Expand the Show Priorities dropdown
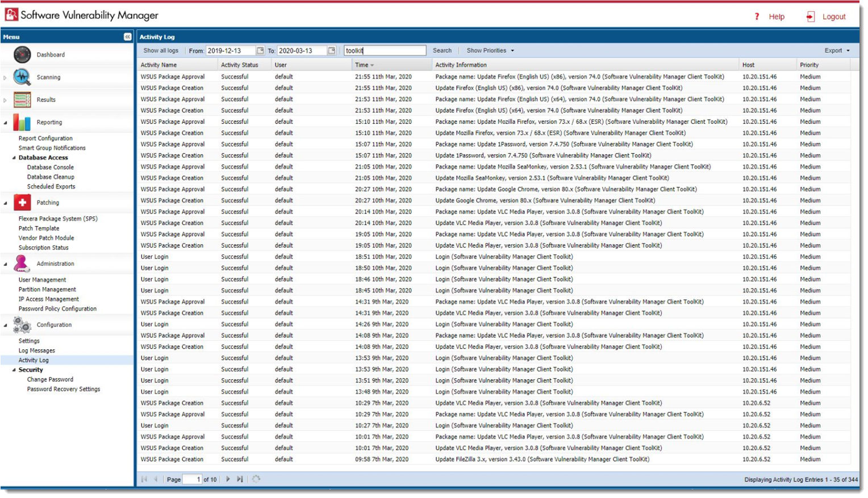 (x=490, y=51)
